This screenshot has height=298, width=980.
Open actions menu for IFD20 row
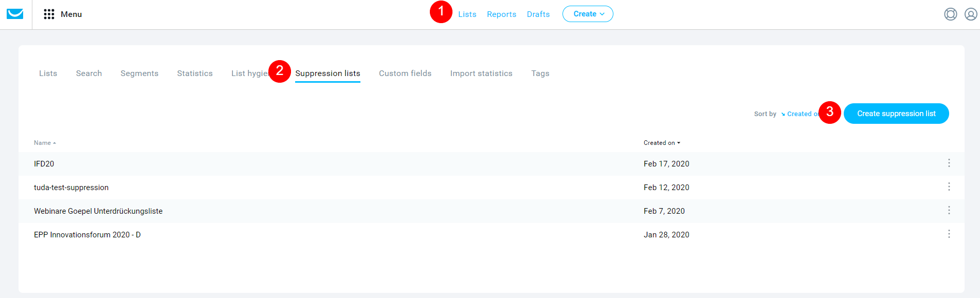(x=949, y=163)
